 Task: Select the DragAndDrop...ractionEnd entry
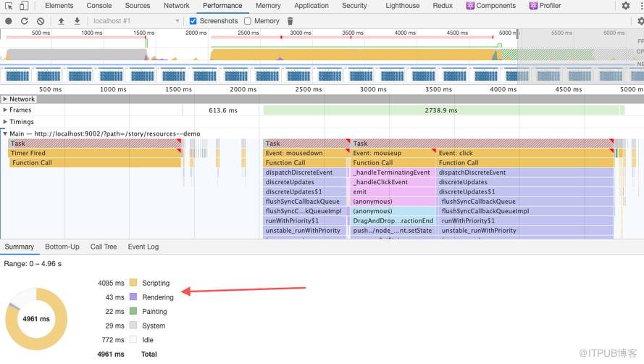point(393,221)
